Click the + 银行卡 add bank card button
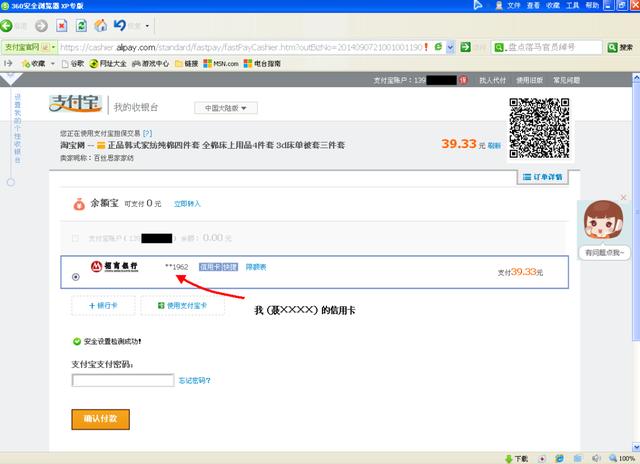Image resolution: width=640 pixels, height=464 pixels. coord(103,306)
